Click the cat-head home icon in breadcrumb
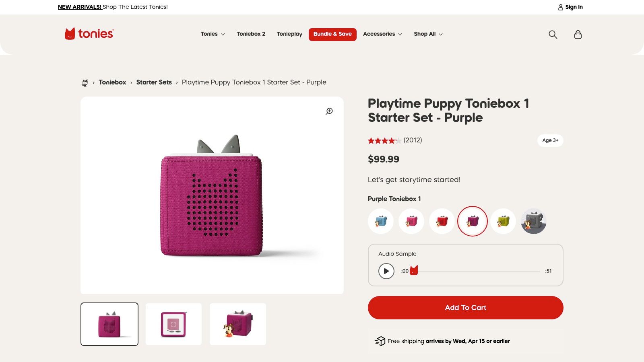 point(85,82)
